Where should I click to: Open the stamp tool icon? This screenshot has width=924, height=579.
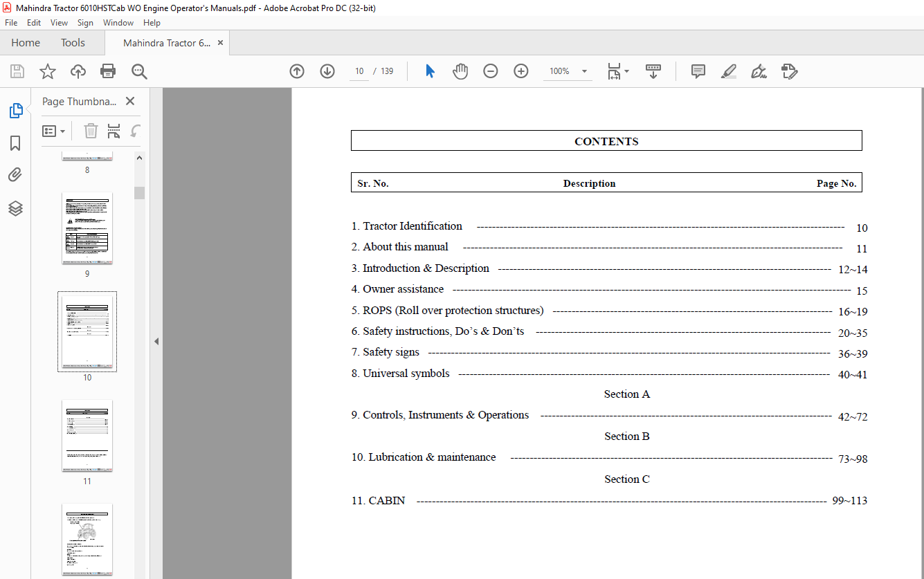[790, 71]
